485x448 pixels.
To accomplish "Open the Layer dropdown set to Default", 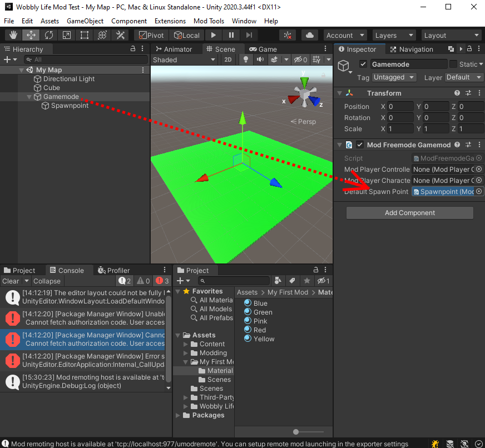I will click(x=464, y=77).
